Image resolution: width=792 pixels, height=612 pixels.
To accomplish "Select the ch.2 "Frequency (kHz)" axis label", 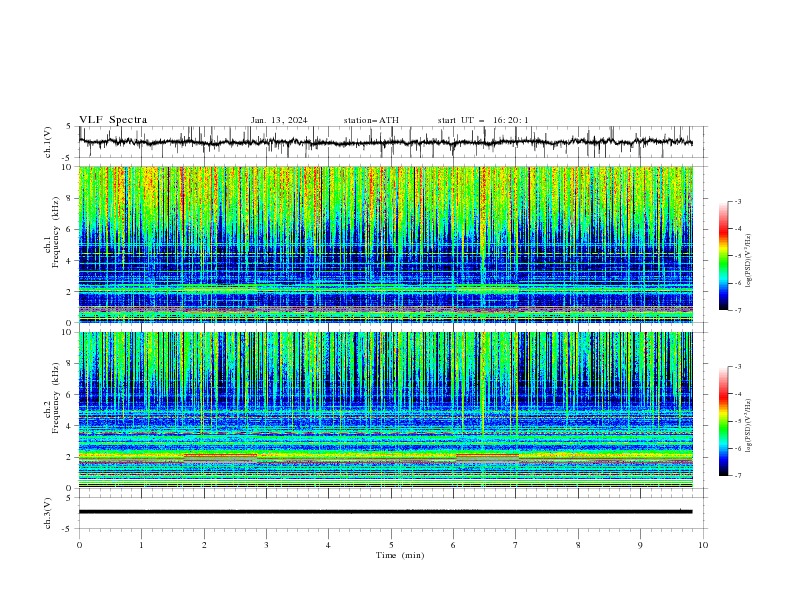I will (55, 397).
